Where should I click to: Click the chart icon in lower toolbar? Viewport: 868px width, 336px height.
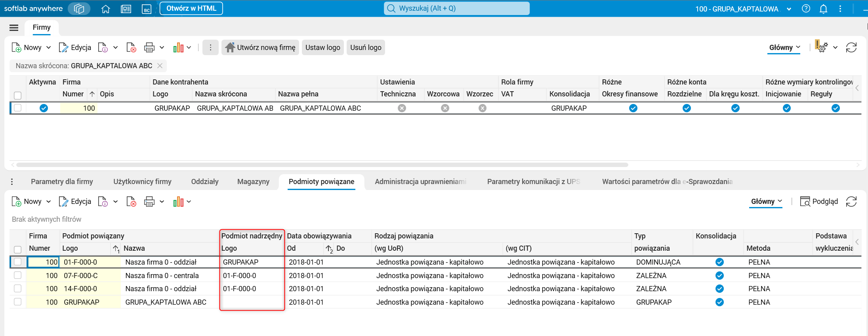click(178, 202)
